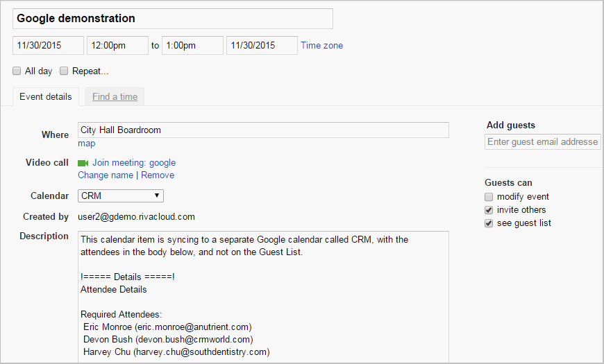Screen dimensions: 604x364
Task: Open the Calendar dropdown showing CRM
Action: (121, 196)
